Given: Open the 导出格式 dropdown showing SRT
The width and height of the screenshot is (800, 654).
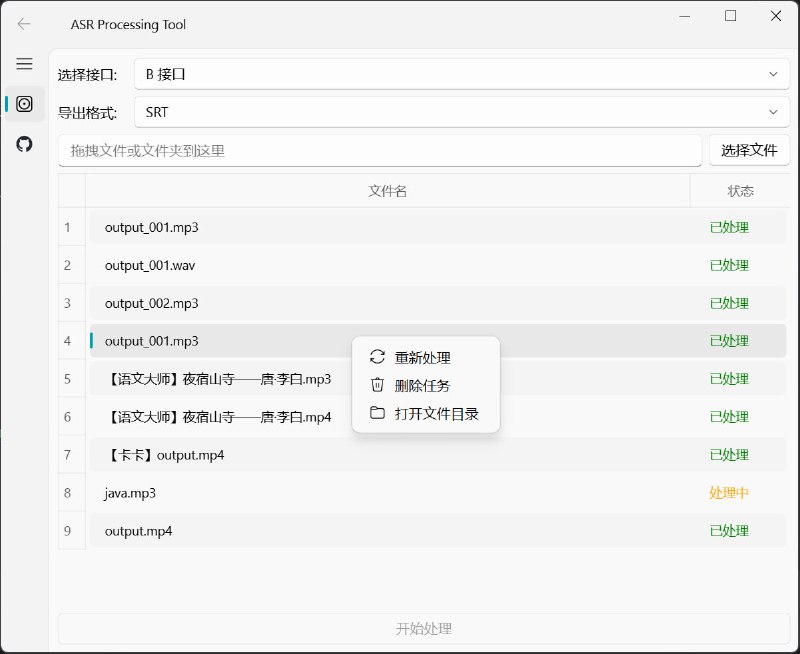Looking at the screenshot, I should pyautogui.click(x=458, y=112).
